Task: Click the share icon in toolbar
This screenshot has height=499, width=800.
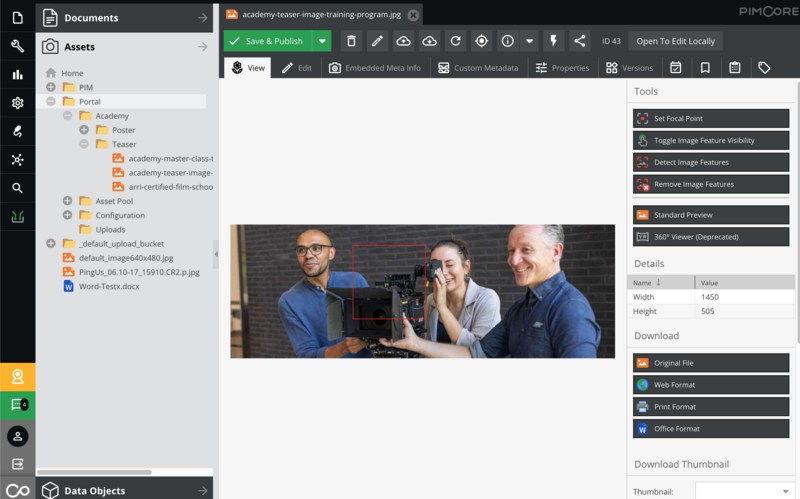Action: 580,41
